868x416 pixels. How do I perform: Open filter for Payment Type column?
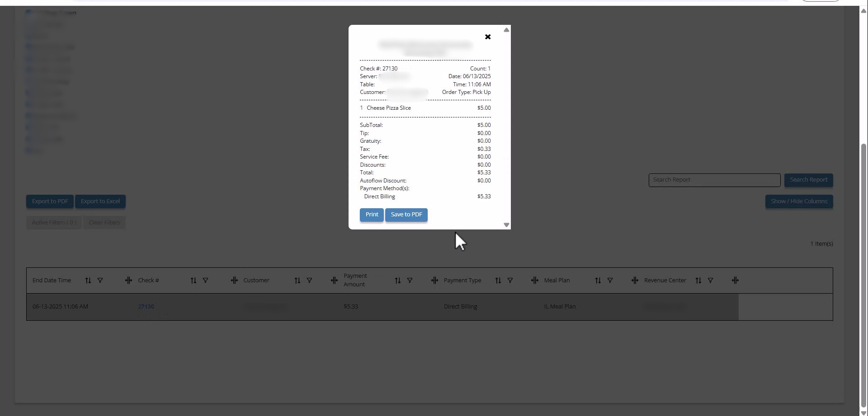(x=510, y=280)
